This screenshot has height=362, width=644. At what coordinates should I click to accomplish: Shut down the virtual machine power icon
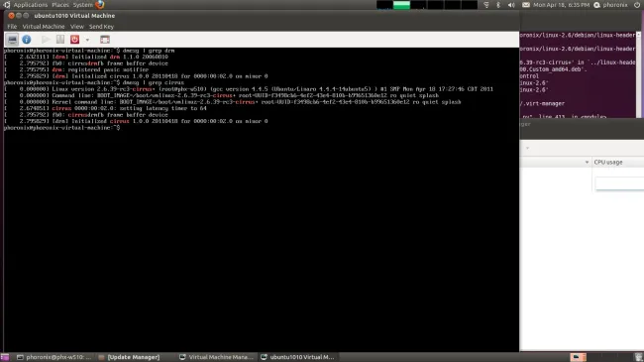pos(74,40)
